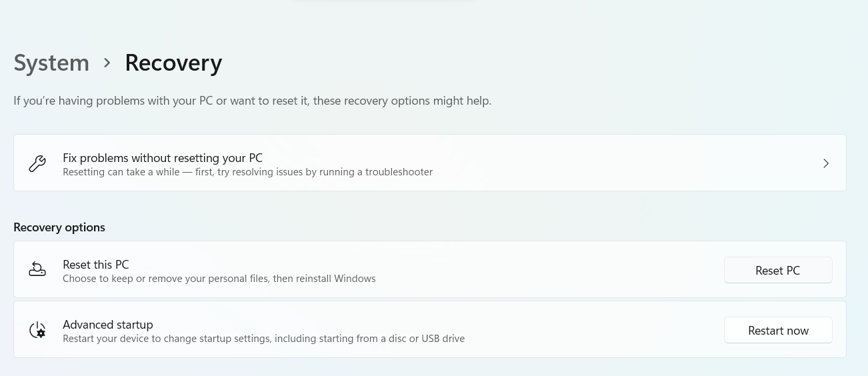Click the intro sentence about recovery options
Viewport: 868px width, 376px height.
click(x=252, y=101)
